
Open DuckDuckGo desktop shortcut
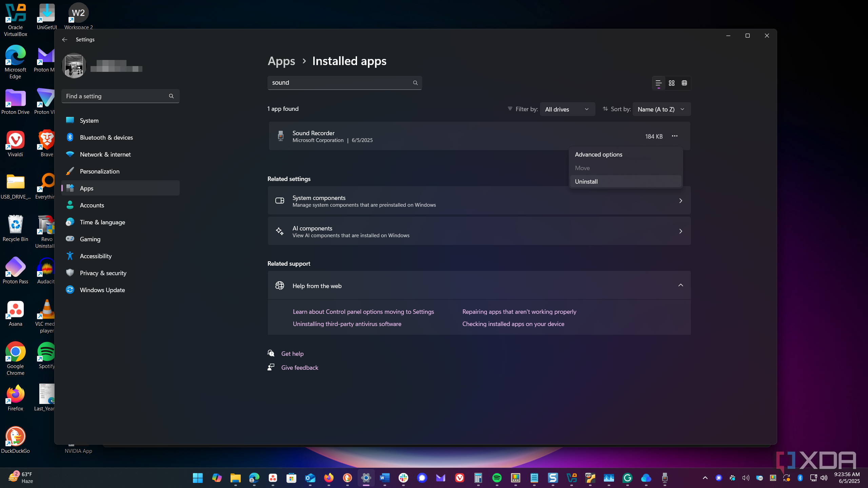[x=15, y=440]
